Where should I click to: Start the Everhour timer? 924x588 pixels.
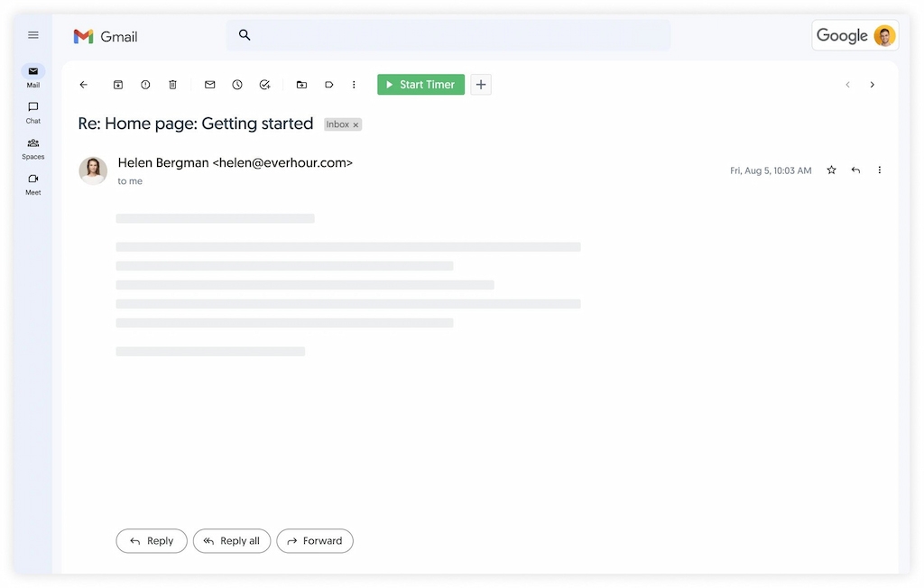point(420,84)
